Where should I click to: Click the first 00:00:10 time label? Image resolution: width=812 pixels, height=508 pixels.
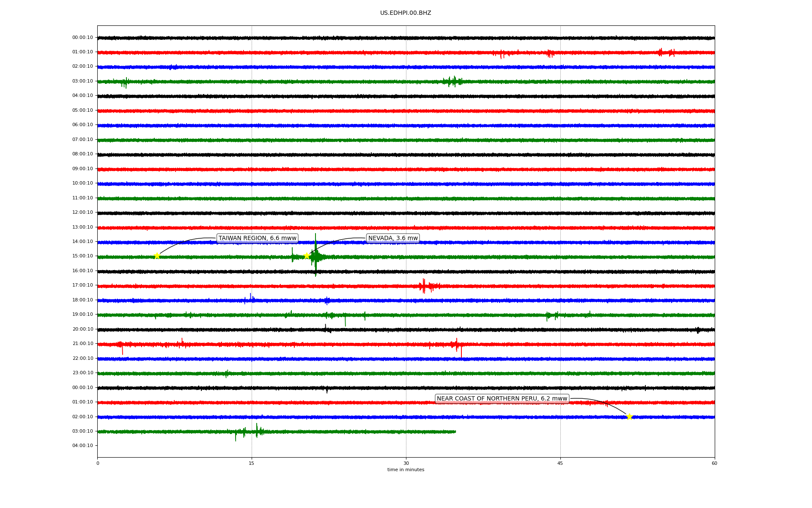(82, 38)
